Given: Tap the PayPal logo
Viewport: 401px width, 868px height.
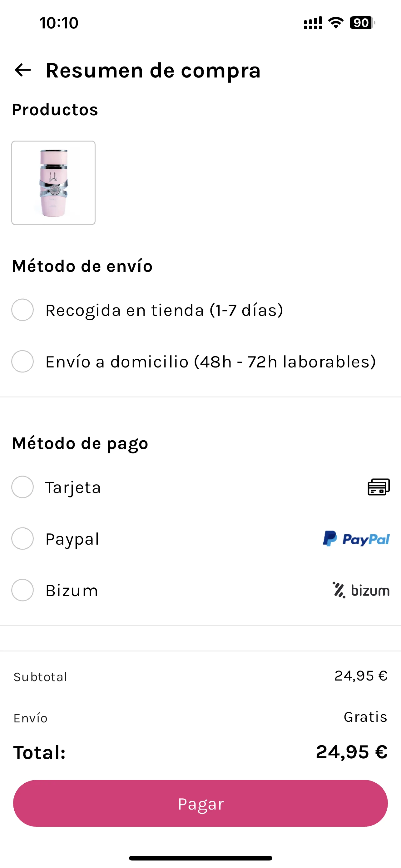Looking at the screenshot, I should (x=356, y=538).
